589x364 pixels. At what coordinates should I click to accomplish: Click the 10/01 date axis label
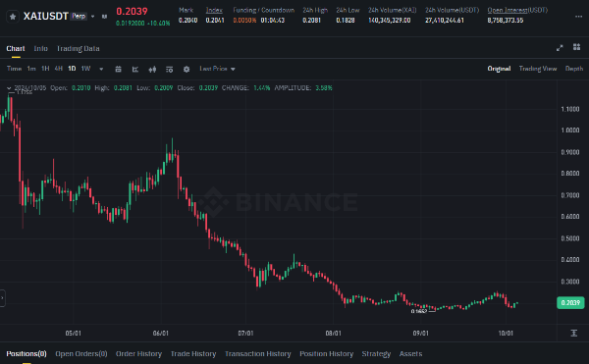pyautogui.click(x=506, y=334)
